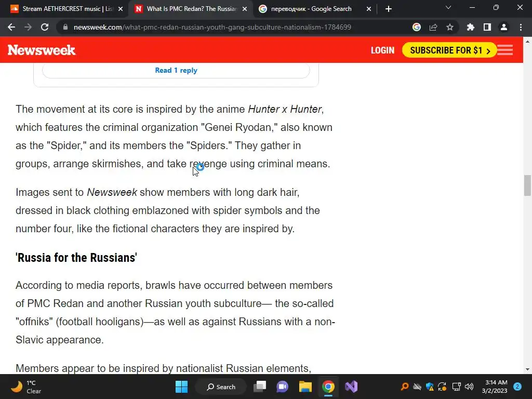Reload the Newsweek page
532x399 pixels.
click(45, 27)
